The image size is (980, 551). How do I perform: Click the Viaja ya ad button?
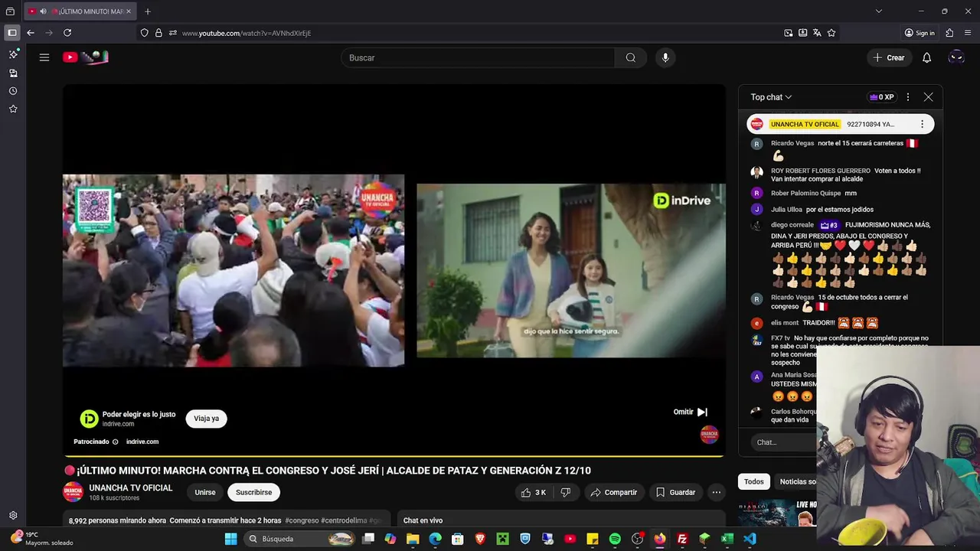[206, 419]
